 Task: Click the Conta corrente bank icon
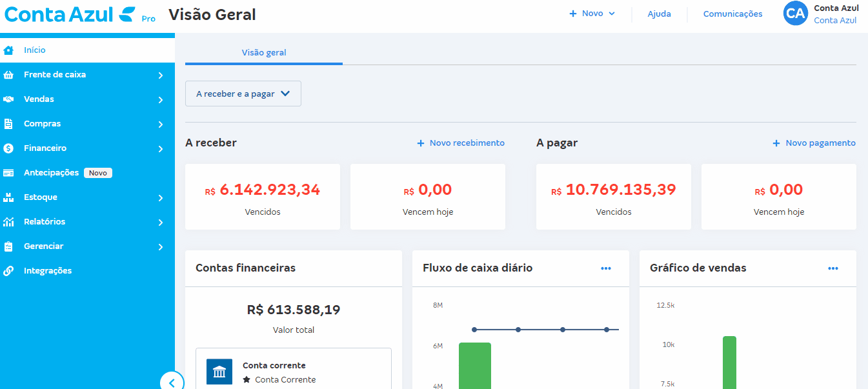(x=219, y=372)
